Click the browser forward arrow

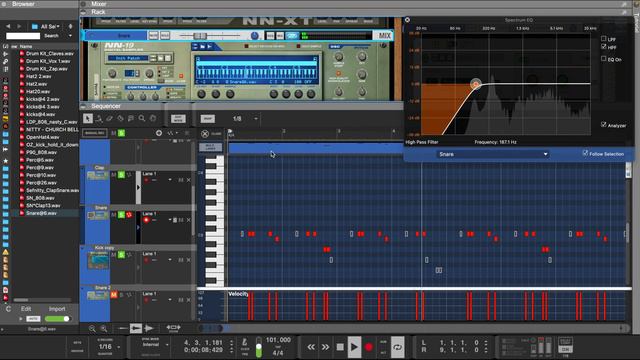(x=19, y=26)
